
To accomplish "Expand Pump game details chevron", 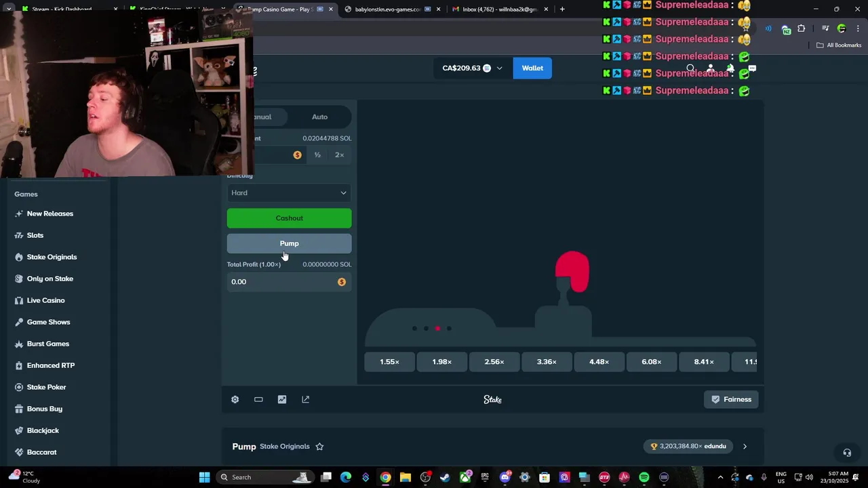I will point(745,447).
